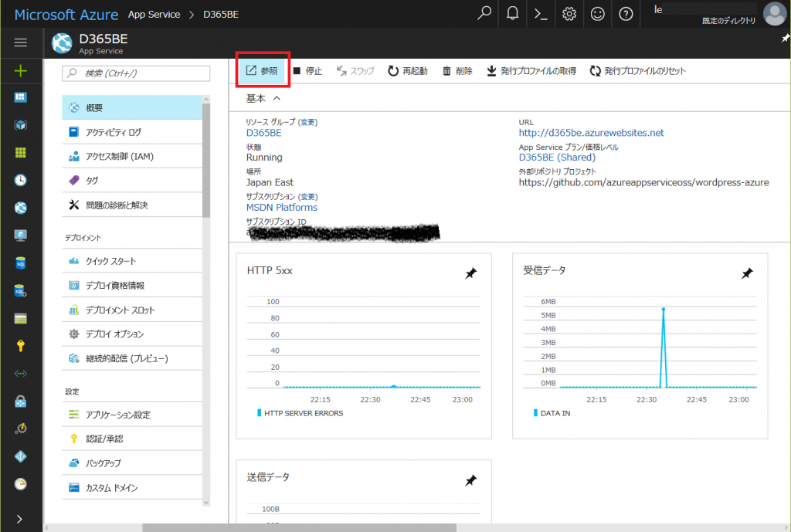The image size is (791, 532).
Task: Open the App Services globe icon in left rail
Action: [20, 208]
